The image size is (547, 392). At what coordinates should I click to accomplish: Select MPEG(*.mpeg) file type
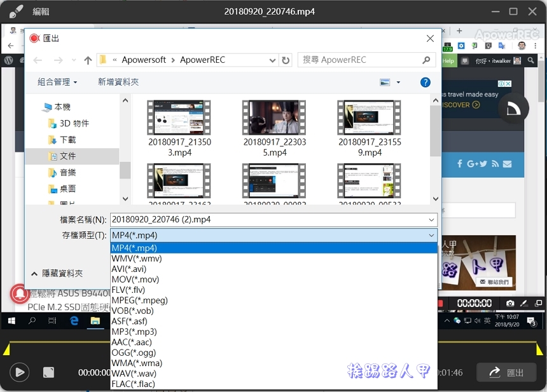[274, 301]
